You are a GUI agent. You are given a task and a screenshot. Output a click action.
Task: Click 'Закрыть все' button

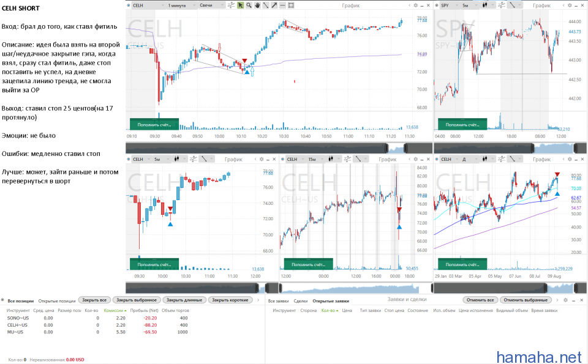click(x=94, y=300)
